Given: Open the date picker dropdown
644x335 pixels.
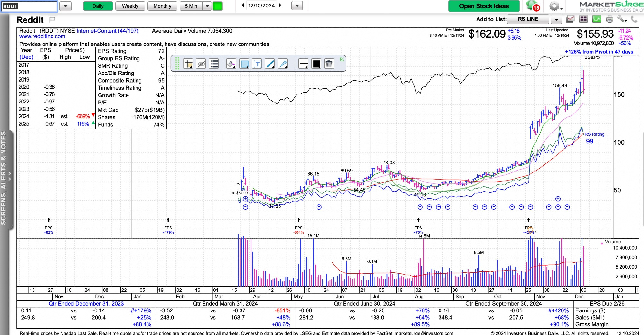Looking at the screenshot, I should coord(297,6).
